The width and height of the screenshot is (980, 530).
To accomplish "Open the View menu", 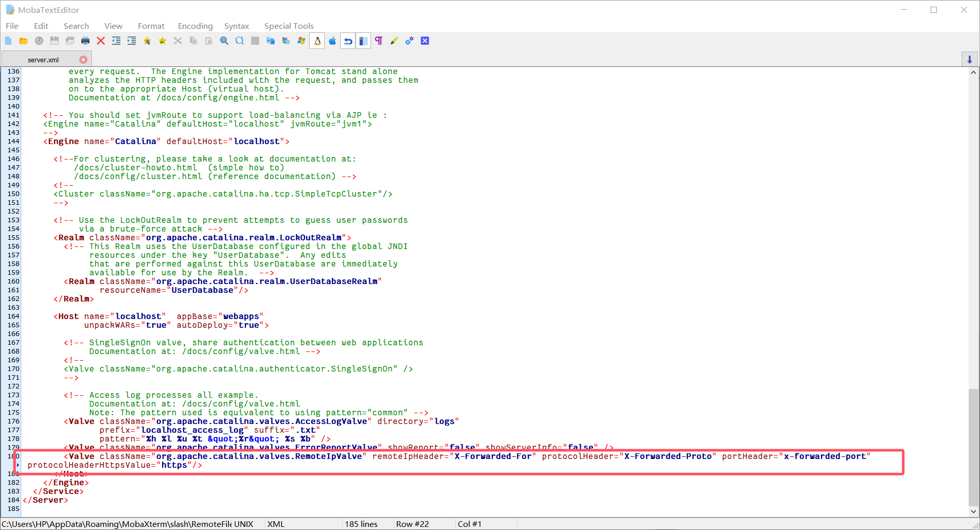I will [113, 26].
